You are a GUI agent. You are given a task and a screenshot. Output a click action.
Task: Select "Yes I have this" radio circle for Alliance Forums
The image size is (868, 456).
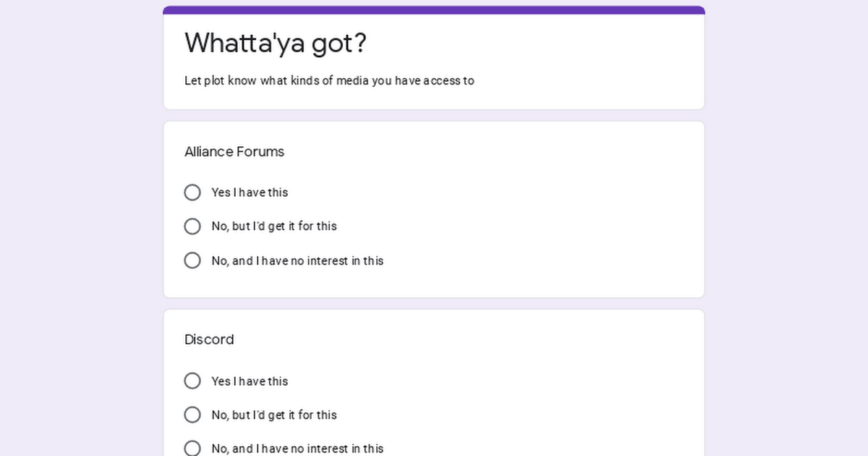pos(192,193)
